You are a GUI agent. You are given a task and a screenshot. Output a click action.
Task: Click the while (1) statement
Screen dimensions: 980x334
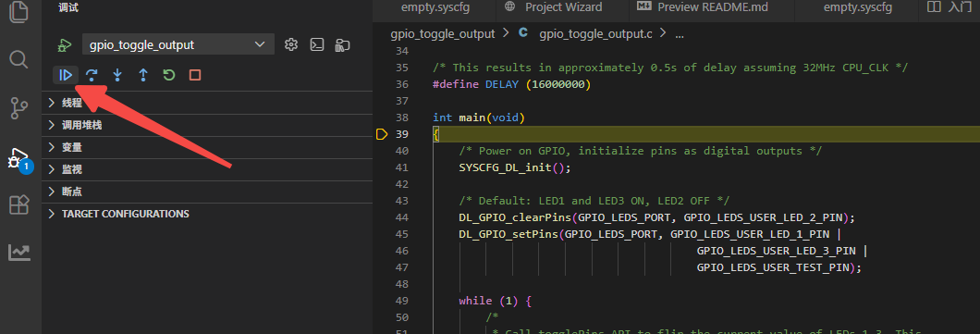click(x=488, y=301)
